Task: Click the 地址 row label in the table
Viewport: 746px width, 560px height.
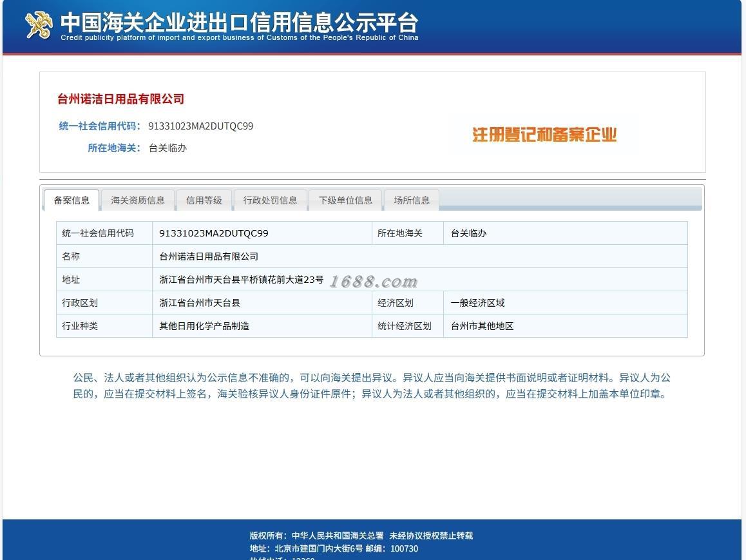Action: pyautogui.click(x=104, y=280)
